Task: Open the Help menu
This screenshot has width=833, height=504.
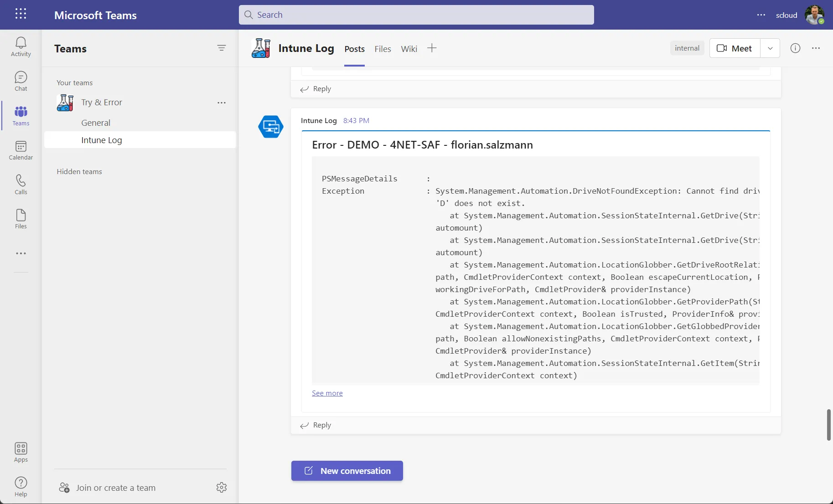Action: pos(21,487)
